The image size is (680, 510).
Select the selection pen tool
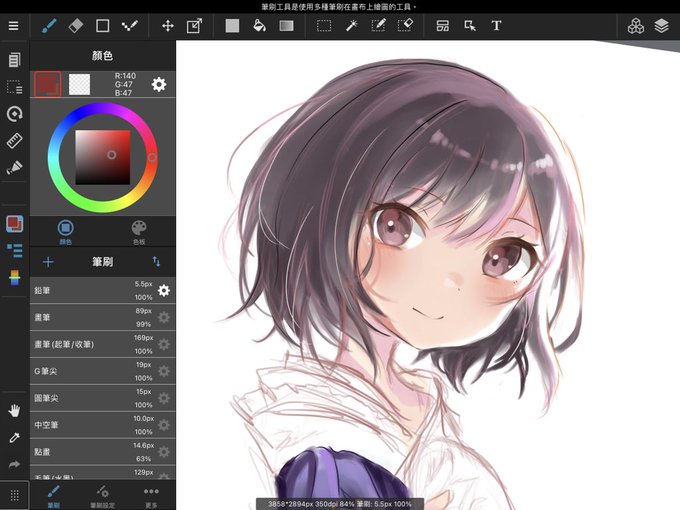378,26
